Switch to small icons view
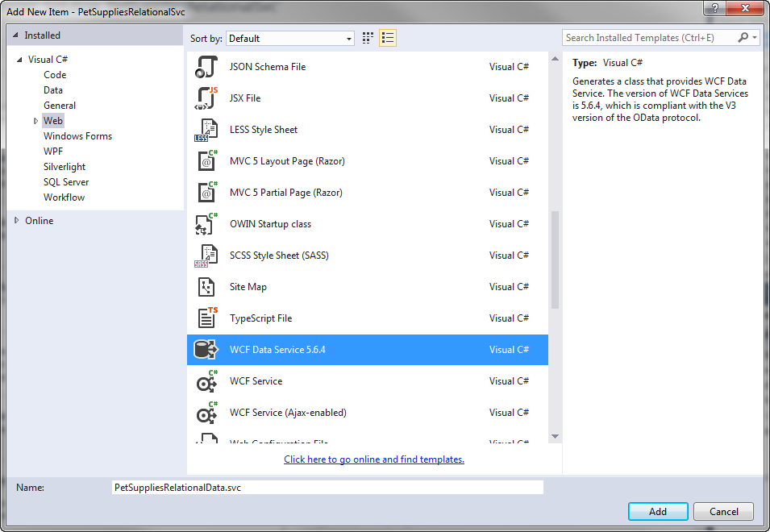The image size is (770, 532). click(x=368, y=38)
